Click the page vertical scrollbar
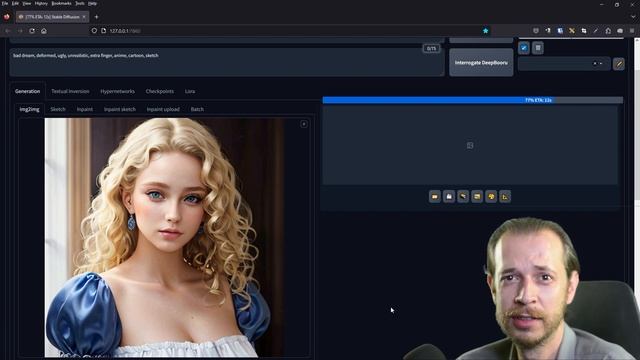This screenshot has height=360, width=640. point(637,199)
